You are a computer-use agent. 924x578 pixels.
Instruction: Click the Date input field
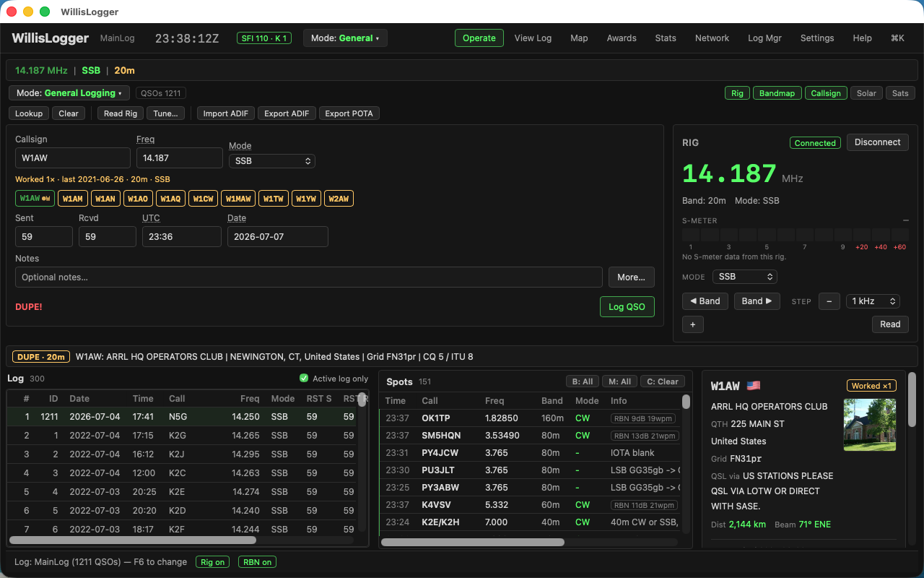[278, 237]
